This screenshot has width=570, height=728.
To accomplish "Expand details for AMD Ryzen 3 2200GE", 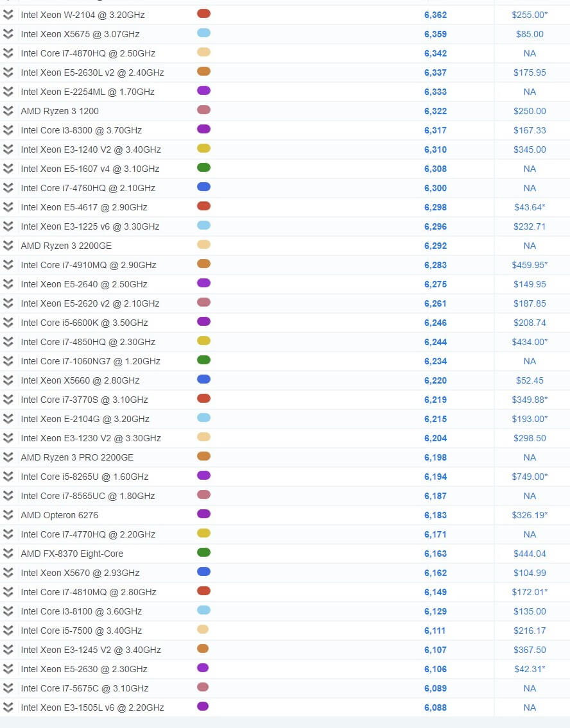I will point(8,246).
